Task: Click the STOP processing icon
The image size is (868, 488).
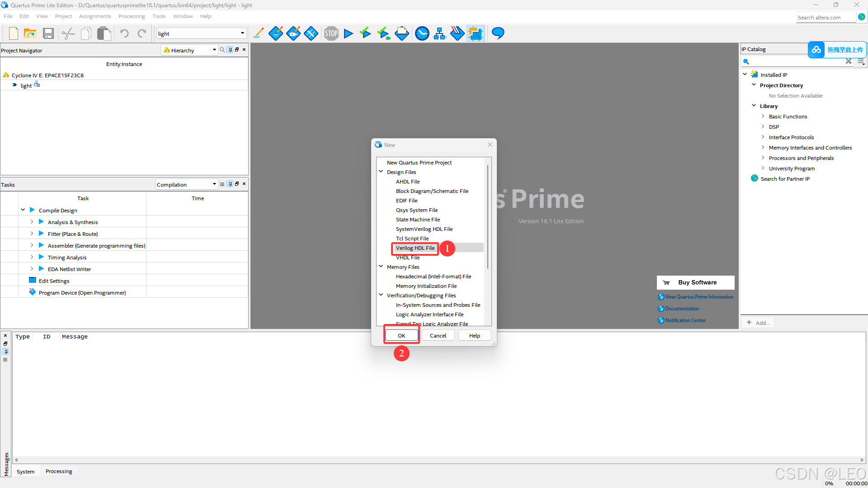Action: pos(331,33)
